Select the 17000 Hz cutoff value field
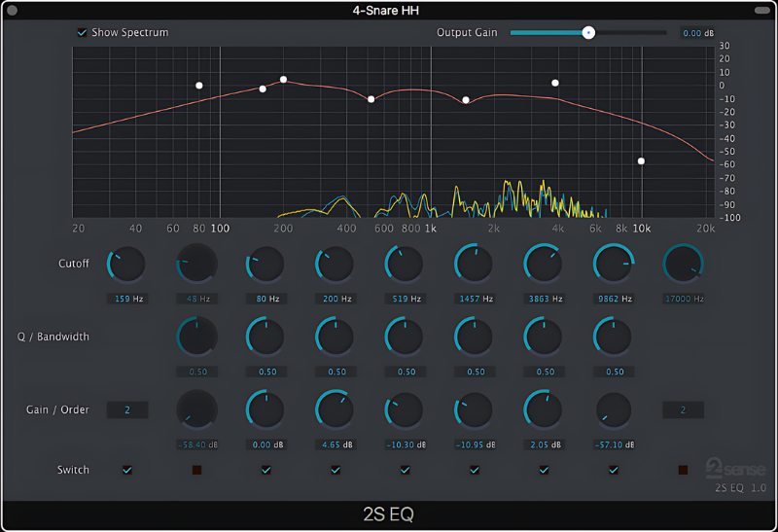Screen dimensions: 778x532 [684, 299]
